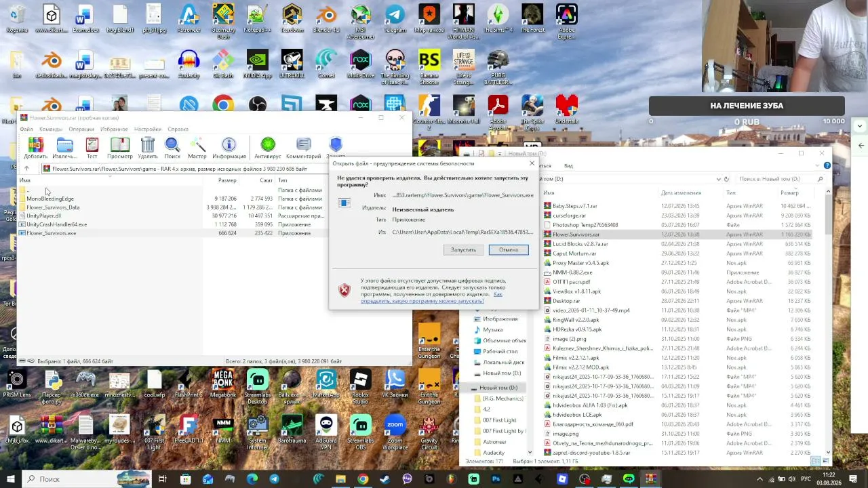This screenshot has height=488, width=868.
Task: Open the Blender 4.5 desktop shortcut
Action: point(326,19)
